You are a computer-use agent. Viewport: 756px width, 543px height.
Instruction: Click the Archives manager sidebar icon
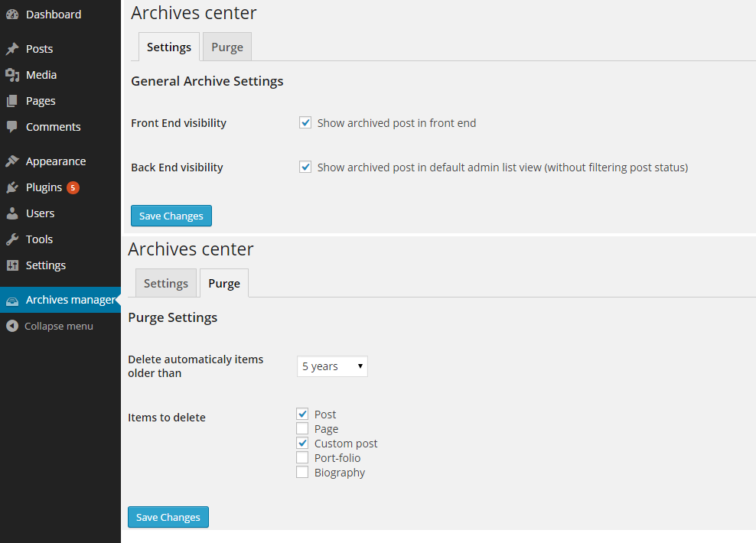[12, 301]
